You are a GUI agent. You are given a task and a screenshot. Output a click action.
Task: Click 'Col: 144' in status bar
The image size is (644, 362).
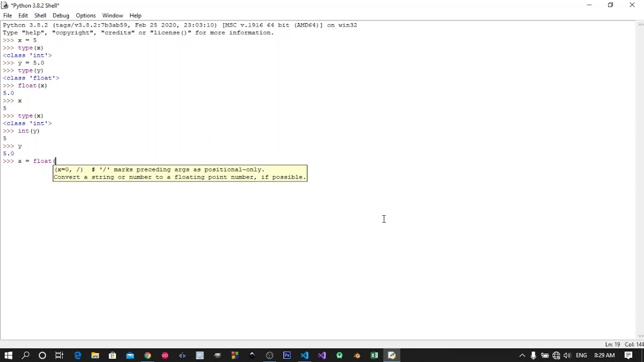633,344
